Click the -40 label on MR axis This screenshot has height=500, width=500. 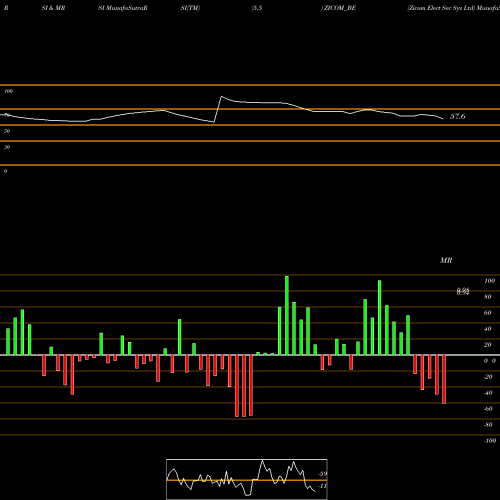(488, 393)
